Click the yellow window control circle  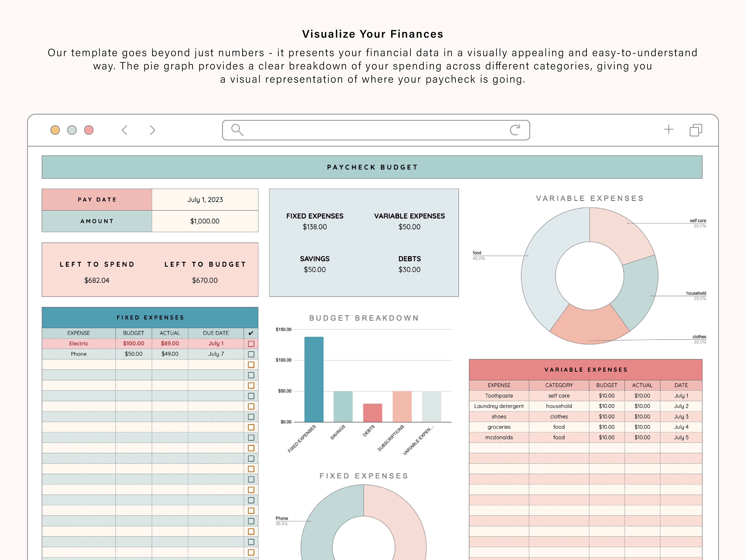tap(55, 130)
